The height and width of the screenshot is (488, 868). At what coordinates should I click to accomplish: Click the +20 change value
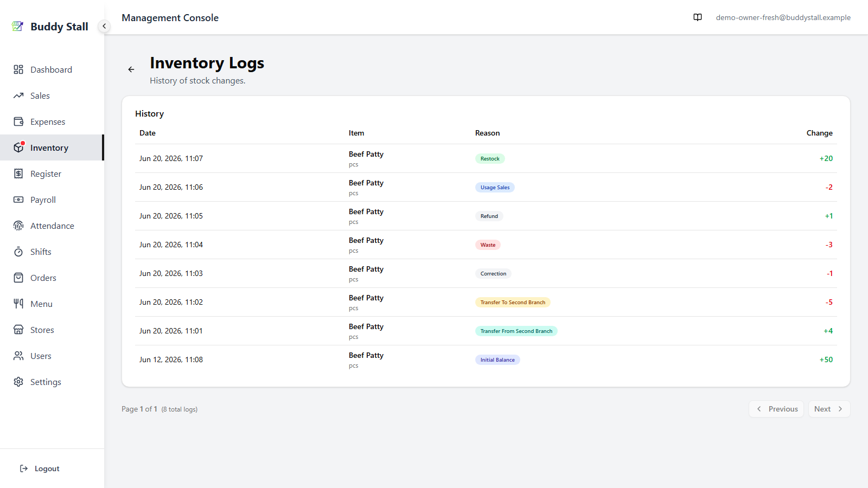click(x=826, y=158)
